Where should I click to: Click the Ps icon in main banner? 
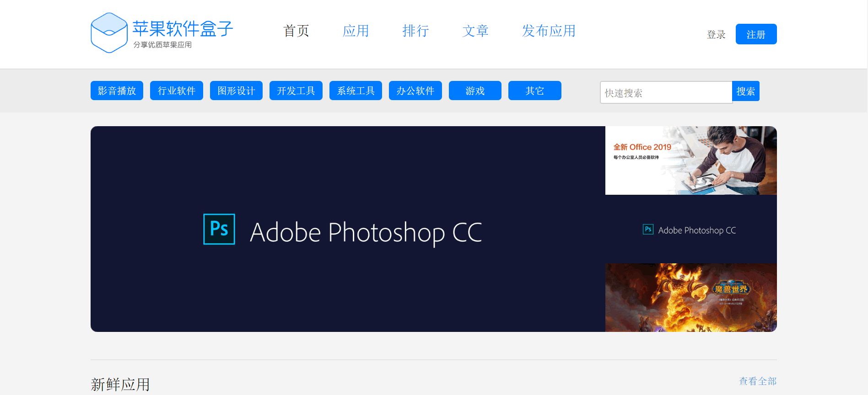pos(219,229)
